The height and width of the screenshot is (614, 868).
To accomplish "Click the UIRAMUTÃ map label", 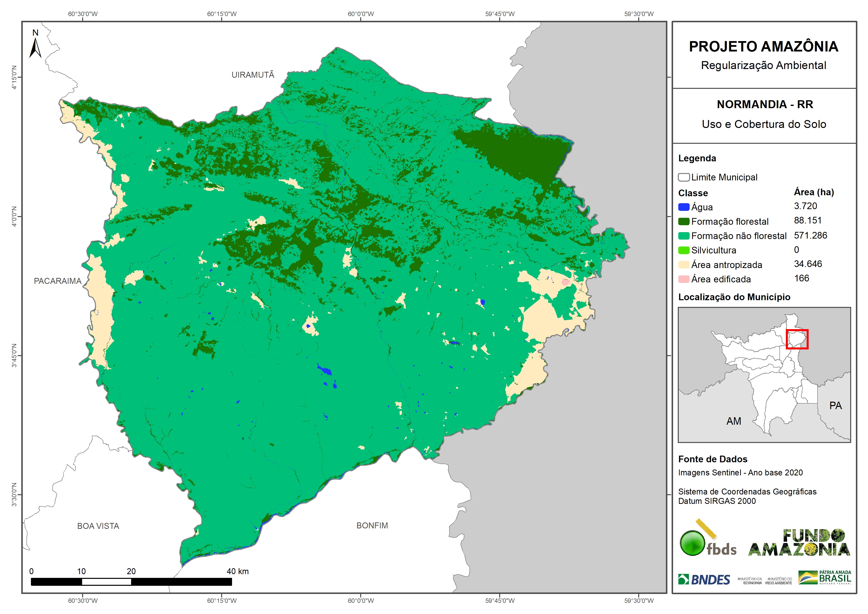I will (253, 75).
